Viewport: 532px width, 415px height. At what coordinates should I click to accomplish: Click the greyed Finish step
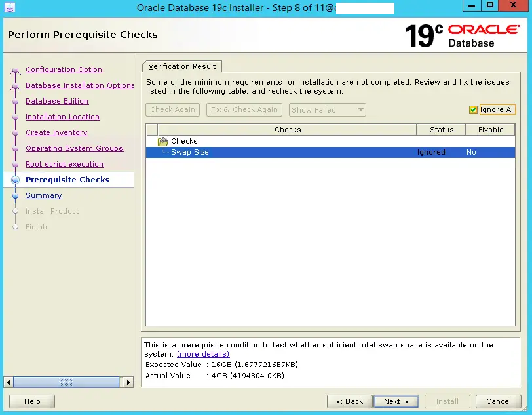pyautogui.click(x=36, y=227)
